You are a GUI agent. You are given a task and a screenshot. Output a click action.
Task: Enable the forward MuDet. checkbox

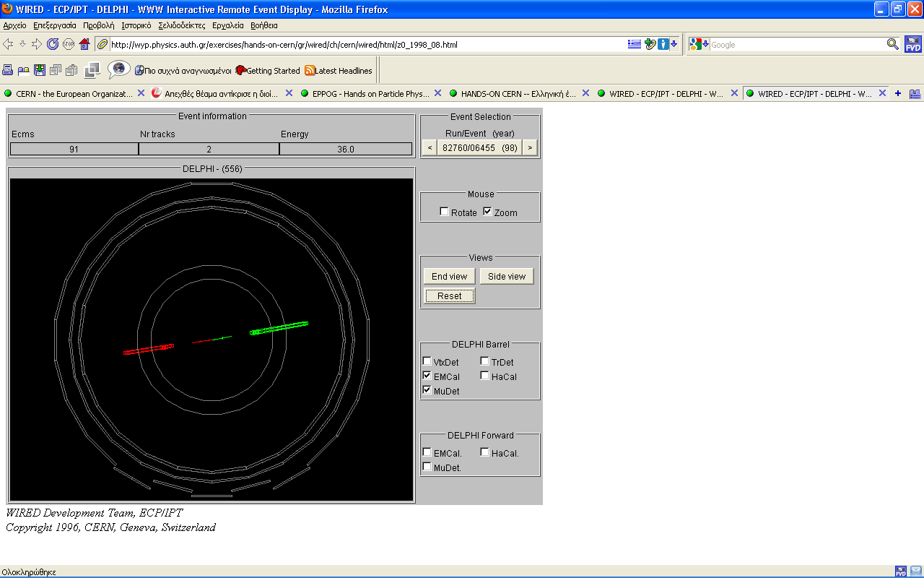pos(427,467)
